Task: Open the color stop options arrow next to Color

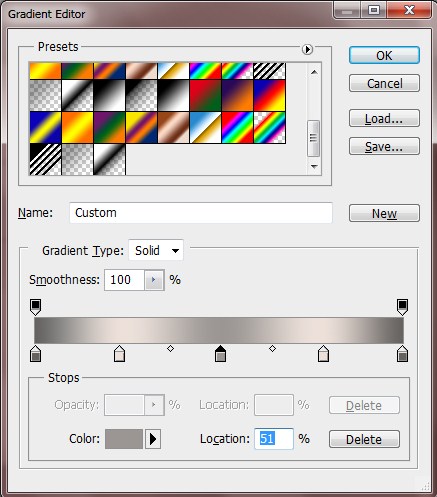Action: pyautogui.click(x=153, y=439)
